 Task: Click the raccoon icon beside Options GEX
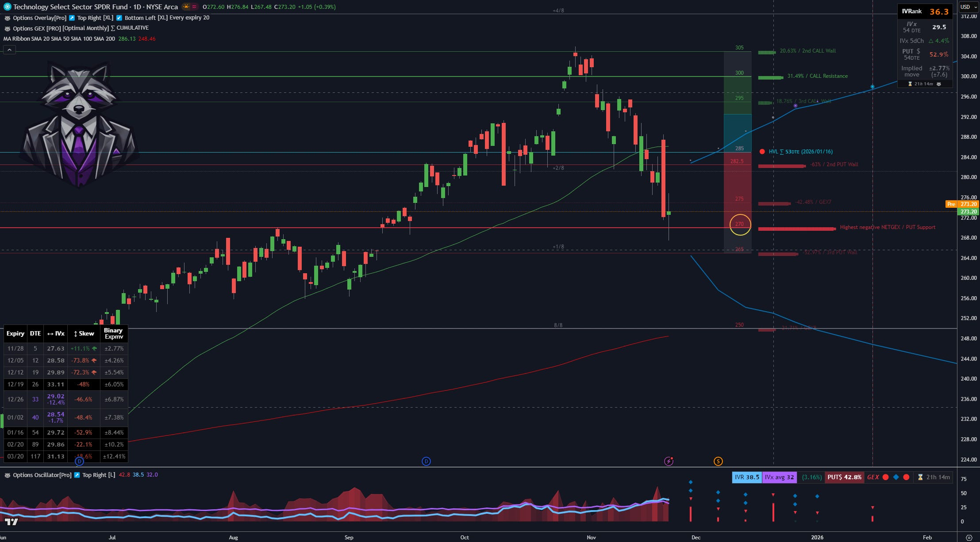tap(7, 28)
